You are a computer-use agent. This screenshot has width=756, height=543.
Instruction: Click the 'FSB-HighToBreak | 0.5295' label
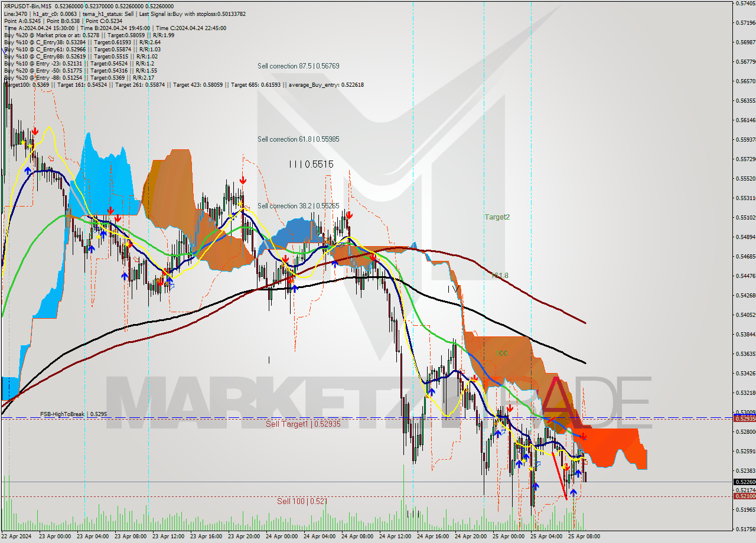pos(74,414)
